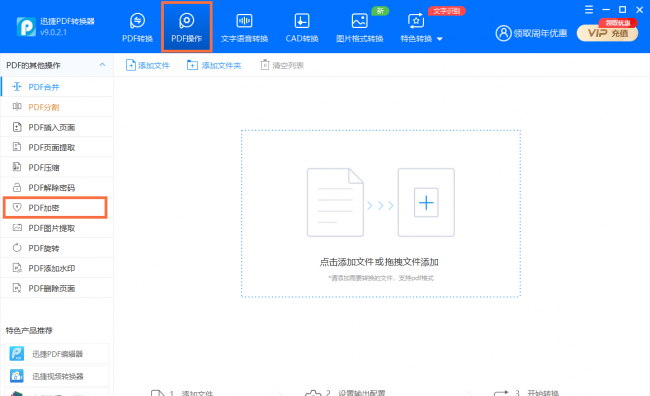Click the 添加文件 button

[148, 65]
